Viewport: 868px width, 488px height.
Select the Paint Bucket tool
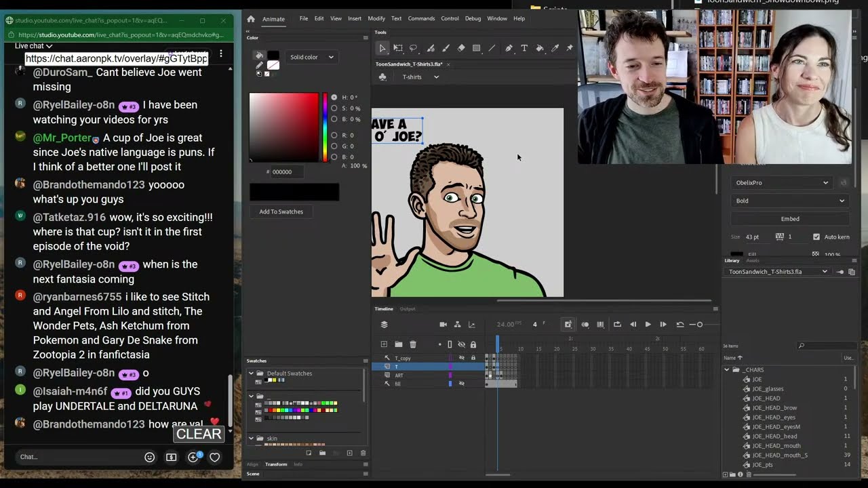(x=540, y=48)
